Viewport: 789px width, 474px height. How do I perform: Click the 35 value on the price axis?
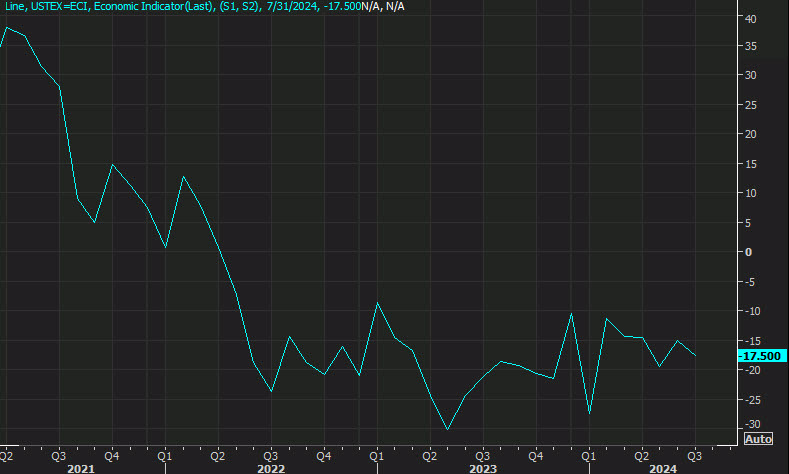point(750,46)
